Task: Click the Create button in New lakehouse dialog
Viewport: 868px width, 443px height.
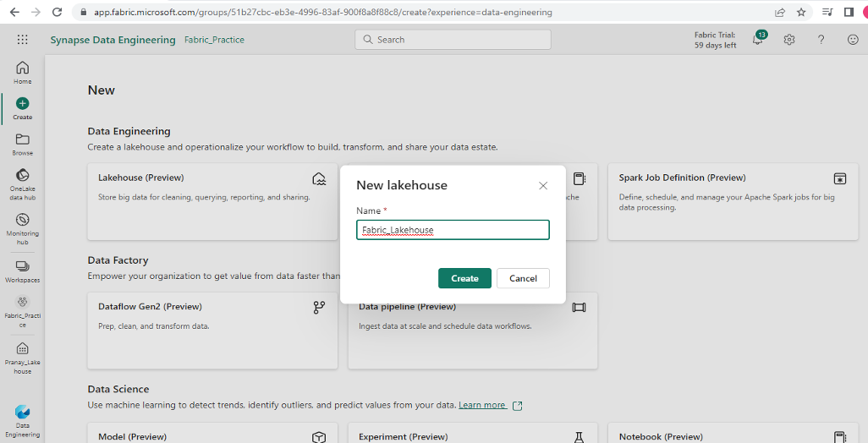Action: point(464,278)
